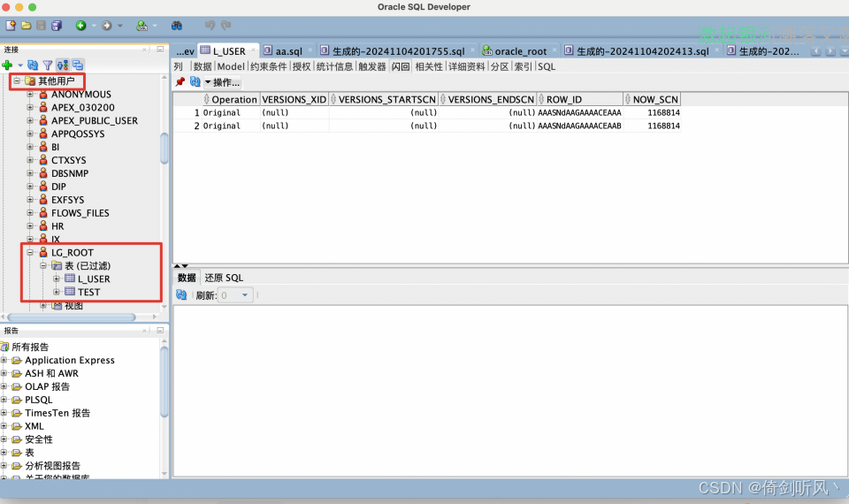Switch to the oracle_root tab
849x504 pixels.
(520, 51)
